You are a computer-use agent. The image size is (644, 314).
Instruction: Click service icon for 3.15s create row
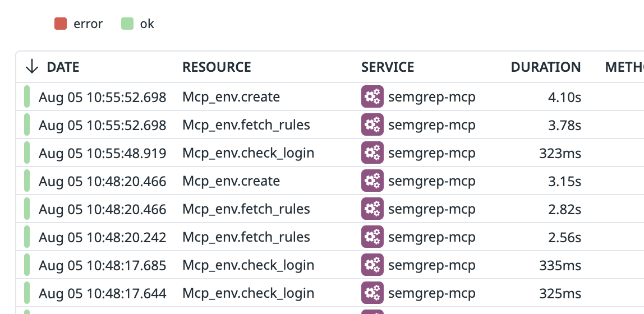pyautogui.click(x=372, y=181)
